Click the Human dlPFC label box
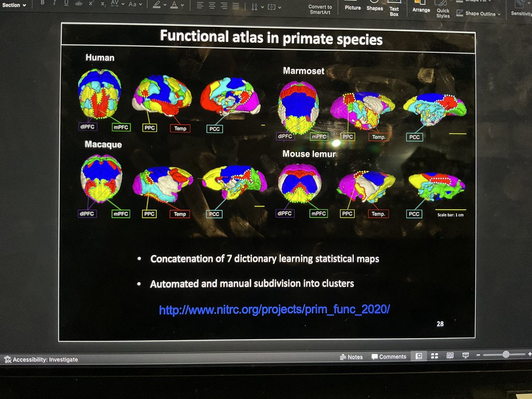This screenshot has height=399, width=532. 87,127
